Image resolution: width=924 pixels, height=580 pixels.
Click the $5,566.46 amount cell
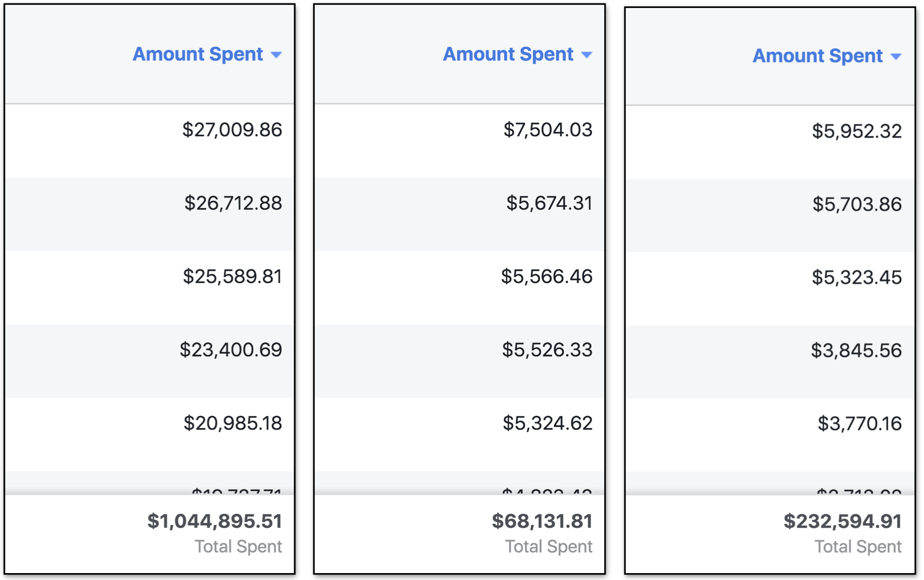(x=546, y=277)
